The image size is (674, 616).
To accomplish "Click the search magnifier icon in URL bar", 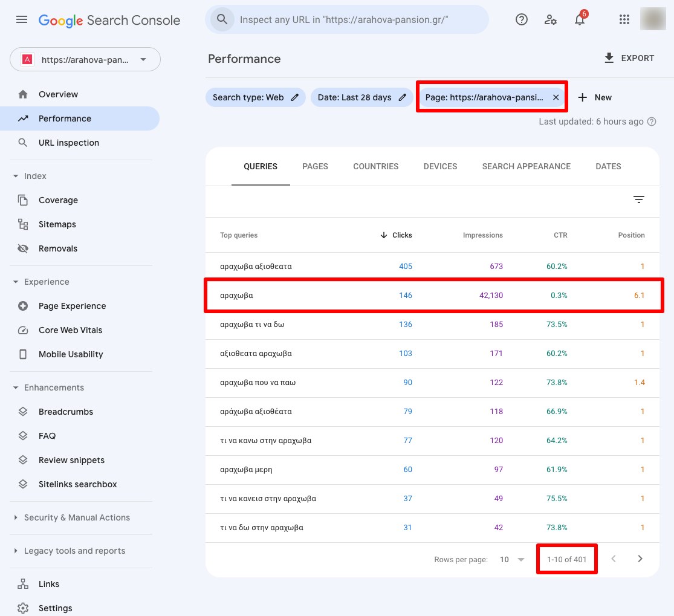I will click(222, 19).
